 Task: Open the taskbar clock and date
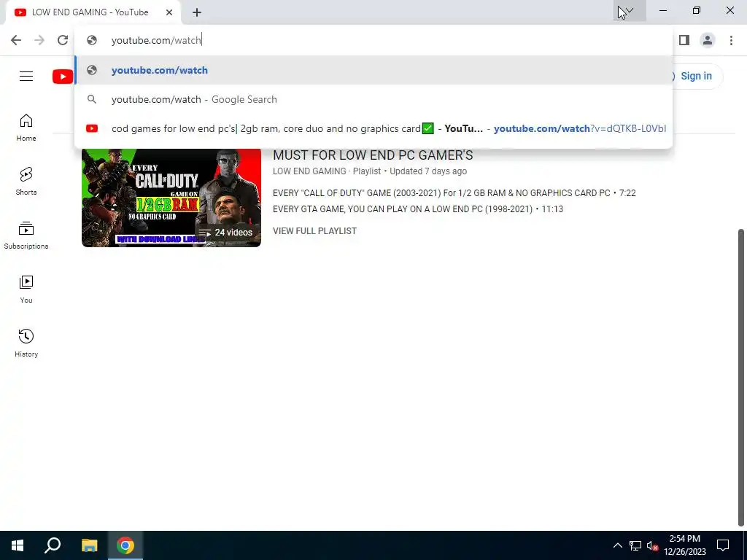684,545
